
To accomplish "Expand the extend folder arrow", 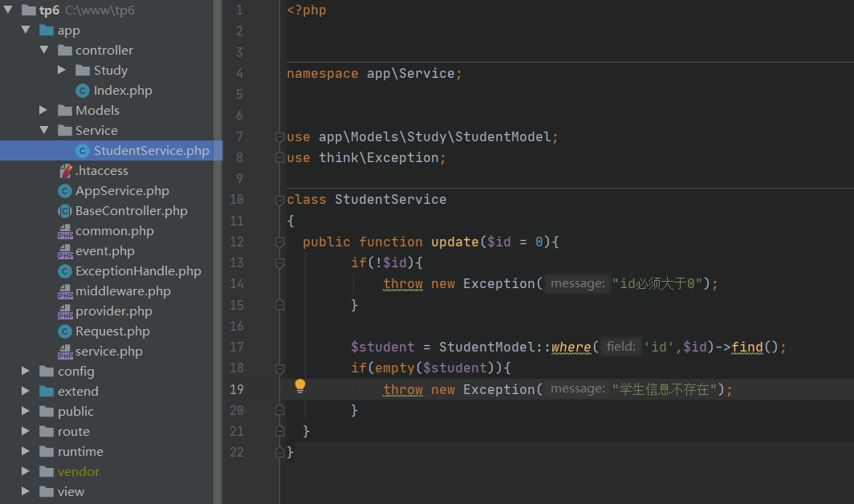I will (x=25, y=391).
